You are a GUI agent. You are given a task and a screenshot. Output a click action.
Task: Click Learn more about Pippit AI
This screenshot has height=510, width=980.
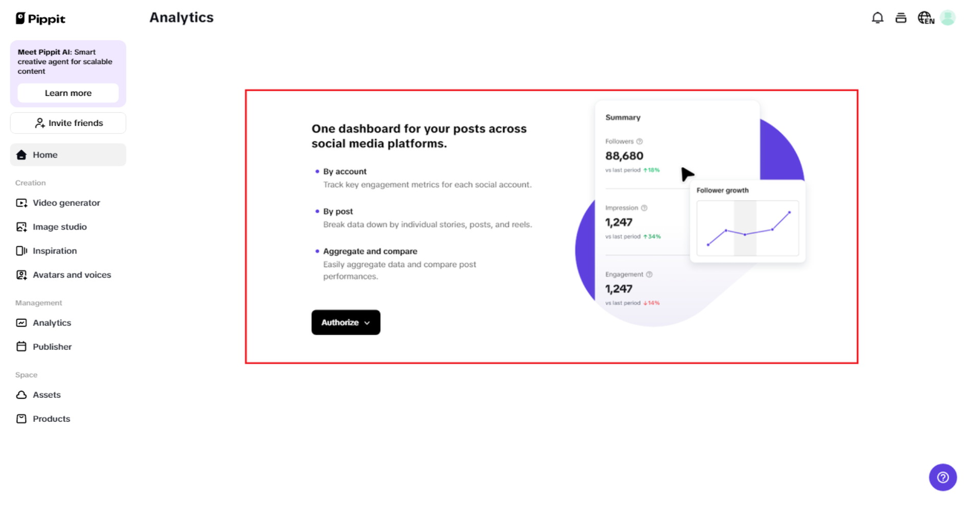tap(68, 93)
